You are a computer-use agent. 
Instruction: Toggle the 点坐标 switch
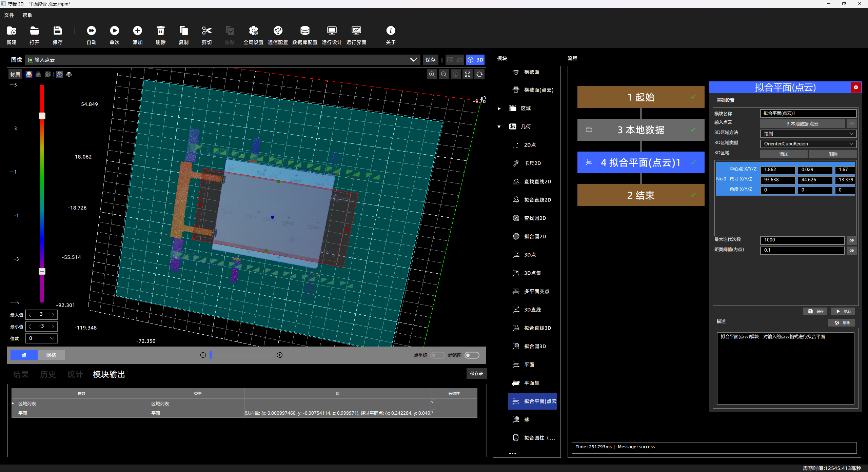coord(437,355)
